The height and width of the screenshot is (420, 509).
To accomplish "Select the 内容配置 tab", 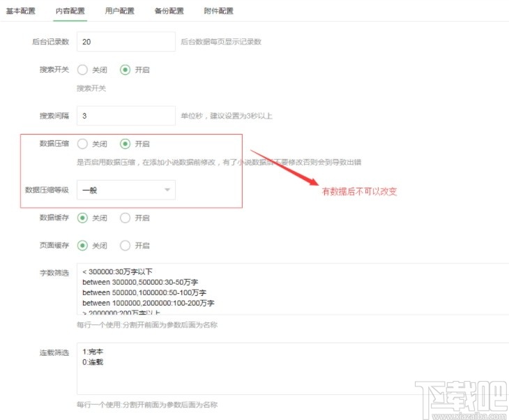I will 70,10.
